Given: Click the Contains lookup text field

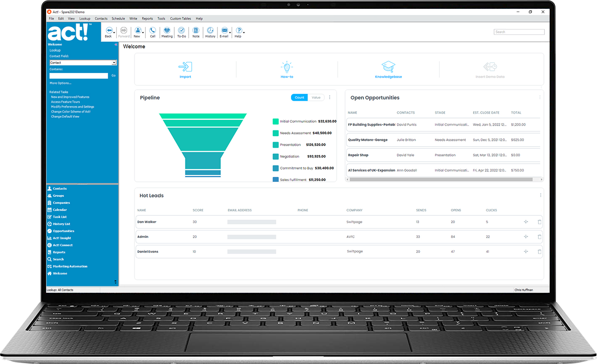Looking at the screenshot, I should pyautogui.click(x=79, y=76).
